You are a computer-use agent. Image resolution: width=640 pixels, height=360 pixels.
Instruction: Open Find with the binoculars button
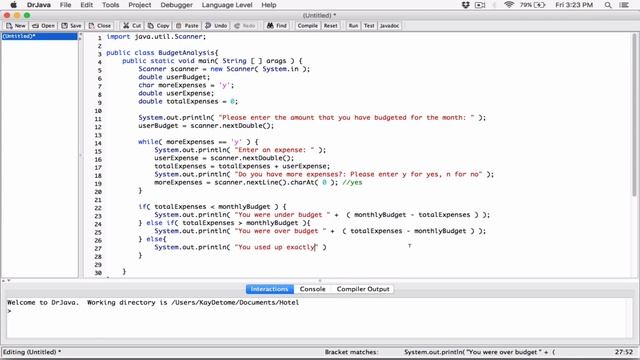[277, 26]
